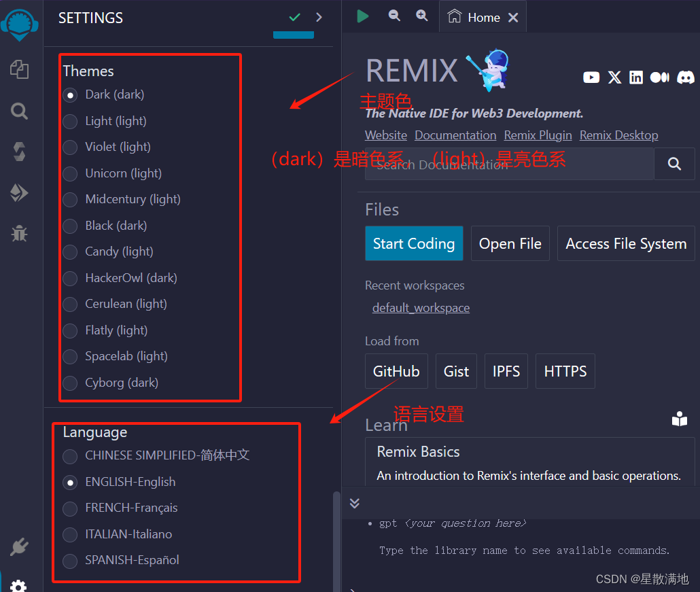Click the Search Documentation input field

(x=510, y=164)
